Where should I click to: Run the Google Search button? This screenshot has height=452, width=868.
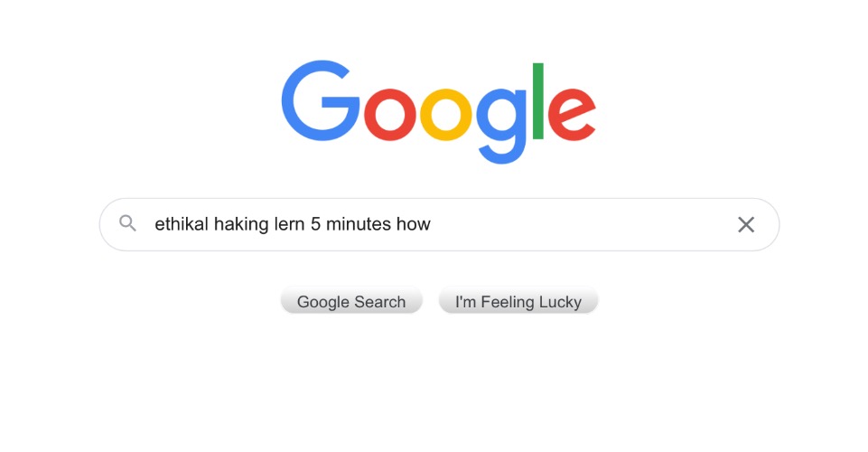tap(351, 301)
